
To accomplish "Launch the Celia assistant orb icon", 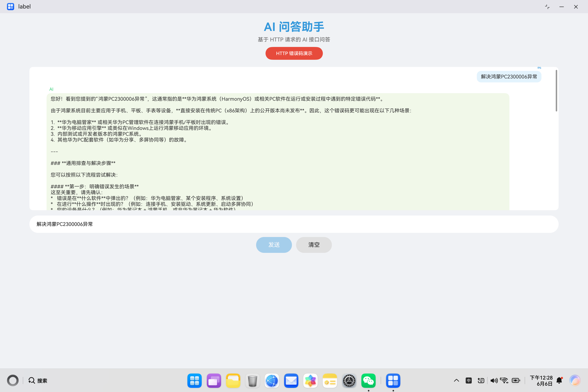I will coord(575,380).
